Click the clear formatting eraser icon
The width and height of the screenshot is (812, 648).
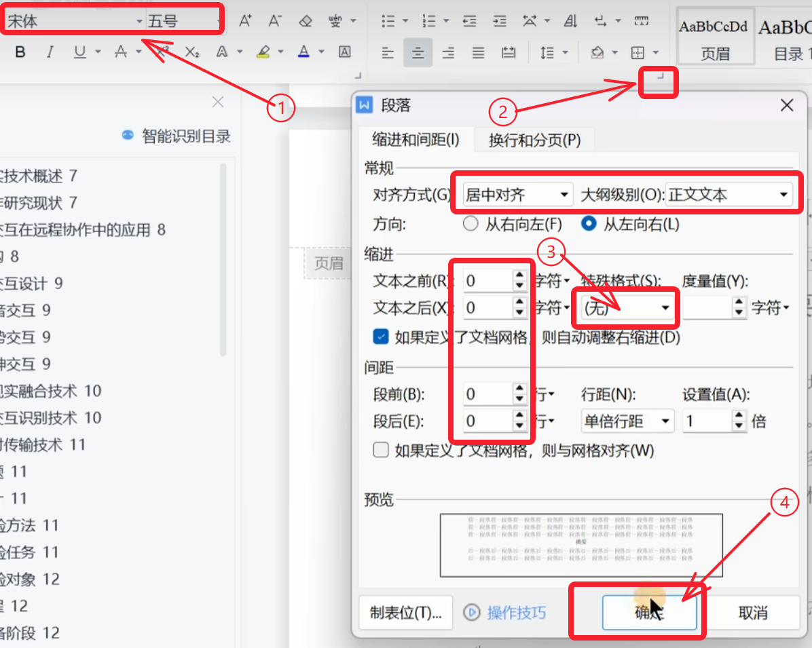coord(306,21)
